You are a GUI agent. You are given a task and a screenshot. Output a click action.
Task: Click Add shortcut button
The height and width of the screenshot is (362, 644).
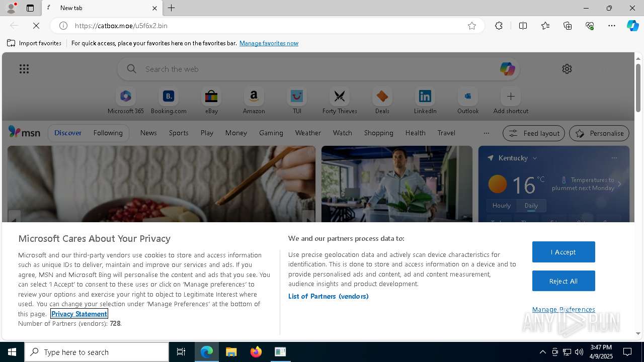click(x=511, y=101)
